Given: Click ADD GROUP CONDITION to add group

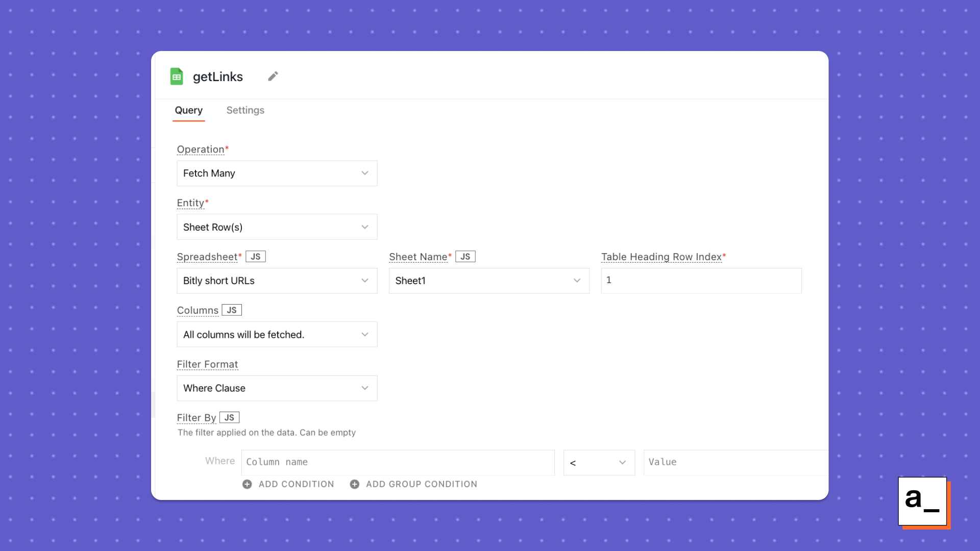Looking at the screenshot, I should tap(413, 484).
